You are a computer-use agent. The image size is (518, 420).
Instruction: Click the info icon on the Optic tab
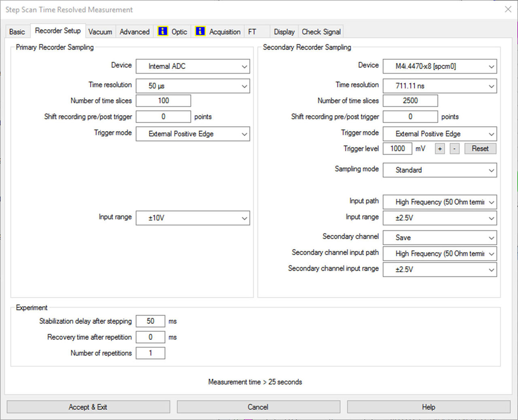[x=163, y=31]
